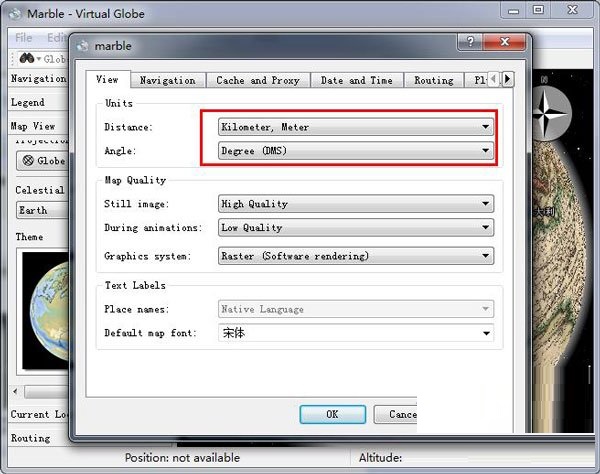Open the Distance units dropdown
The height and width of the screenshot is (474, 600).
point(356,127)
